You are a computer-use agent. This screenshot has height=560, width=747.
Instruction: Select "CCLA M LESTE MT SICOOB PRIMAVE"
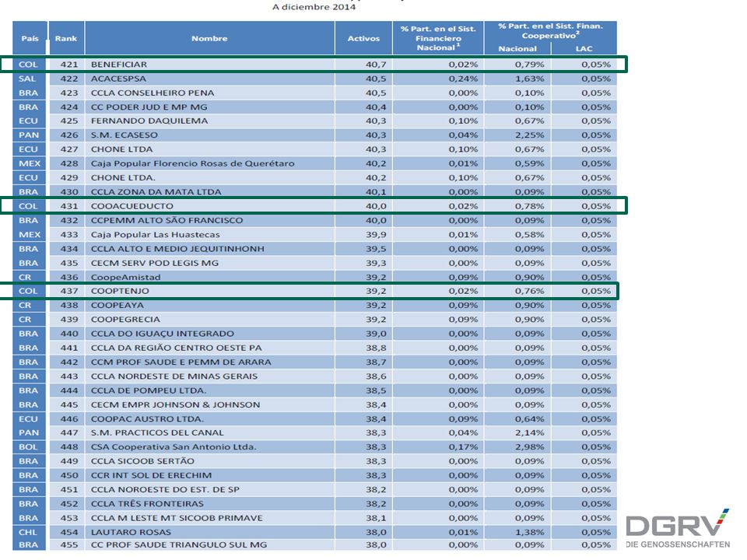[177, 518]
